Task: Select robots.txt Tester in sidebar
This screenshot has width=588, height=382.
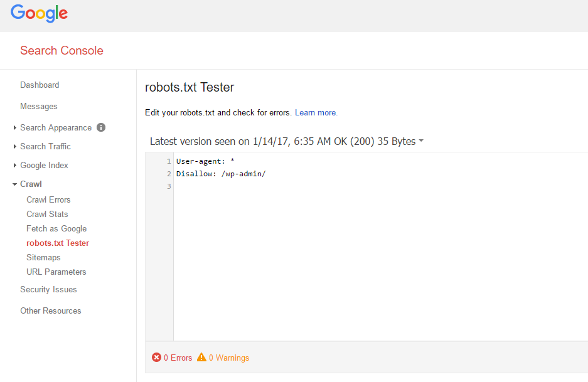Action: 58,243
